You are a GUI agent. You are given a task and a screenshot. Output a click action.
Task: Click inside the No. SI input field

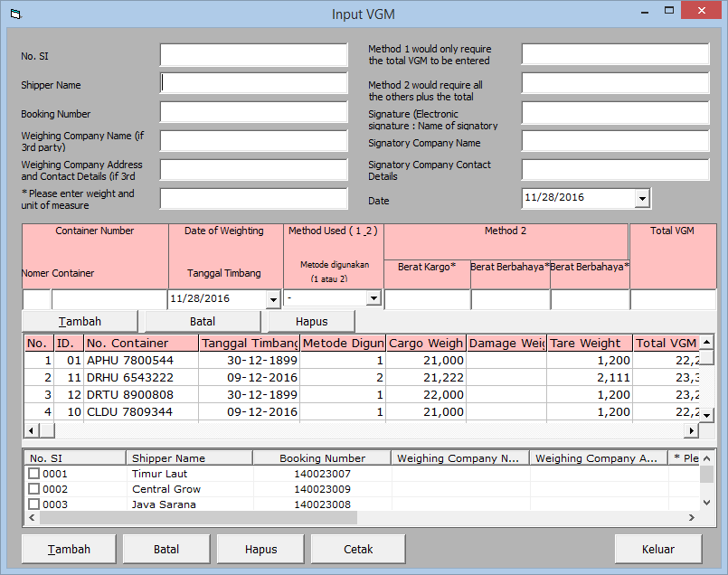[253, 55]
